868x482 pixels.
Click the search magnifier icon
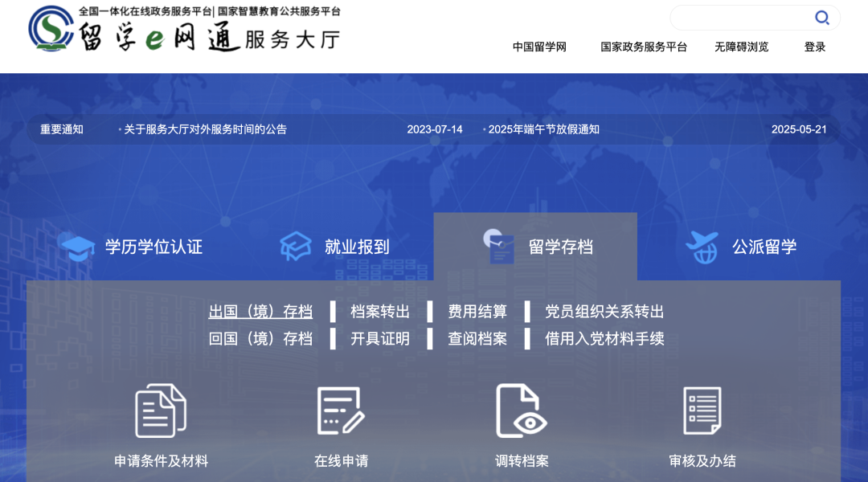(822, 17)
